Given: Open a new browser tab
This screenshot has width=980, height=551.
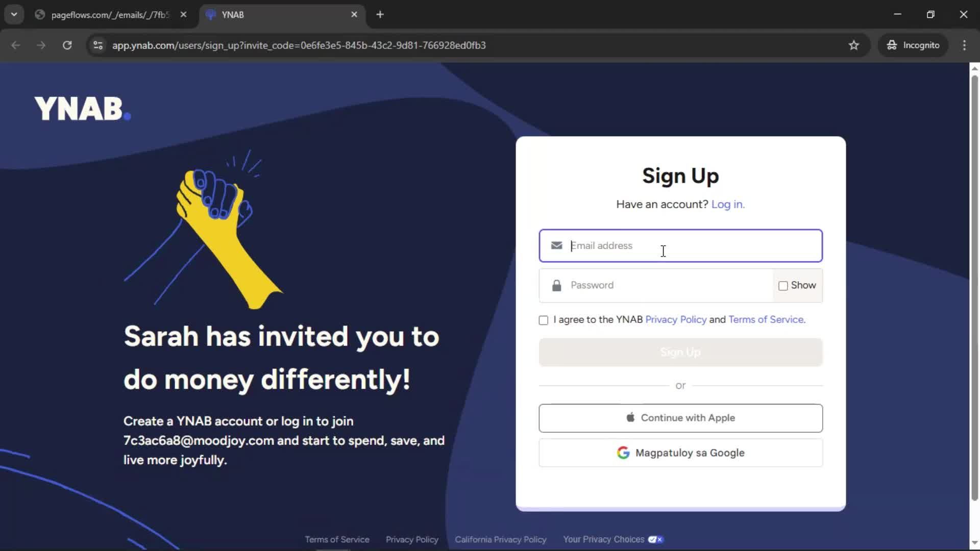Looking at the screenshot, I should tap(380, 15).
